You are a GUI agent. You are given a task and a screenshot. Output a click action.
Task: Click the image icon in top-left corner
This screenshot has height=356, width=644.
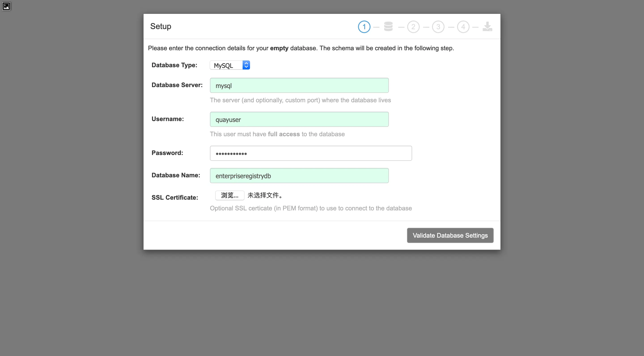pyautogui.click(x=6, y=6)
